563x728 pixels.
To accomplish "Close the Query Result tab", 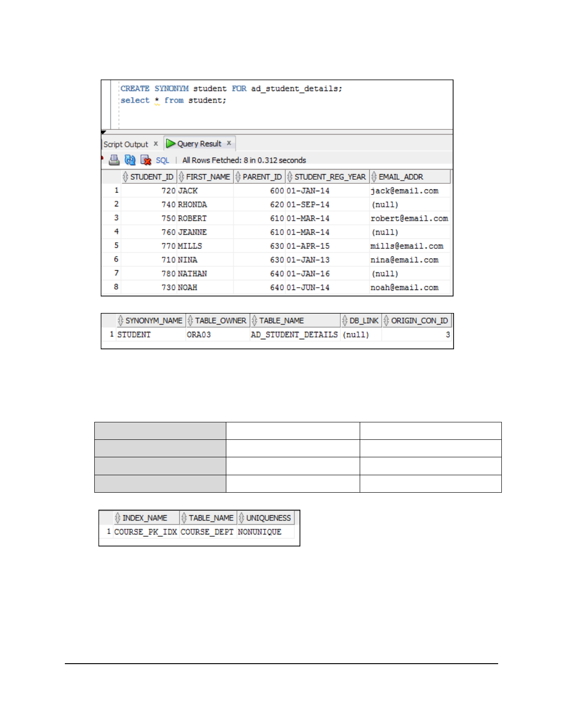I will click(x=229, y=143).
